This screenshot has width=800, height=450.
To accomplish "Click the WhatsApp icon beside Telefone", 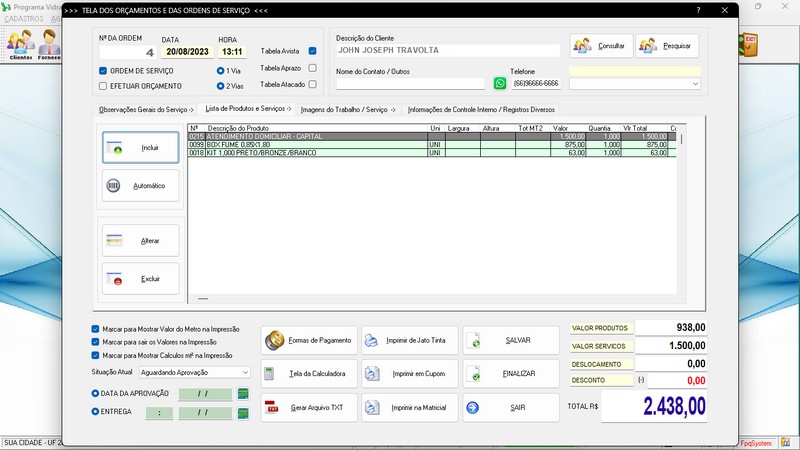I will pos(500,84).
